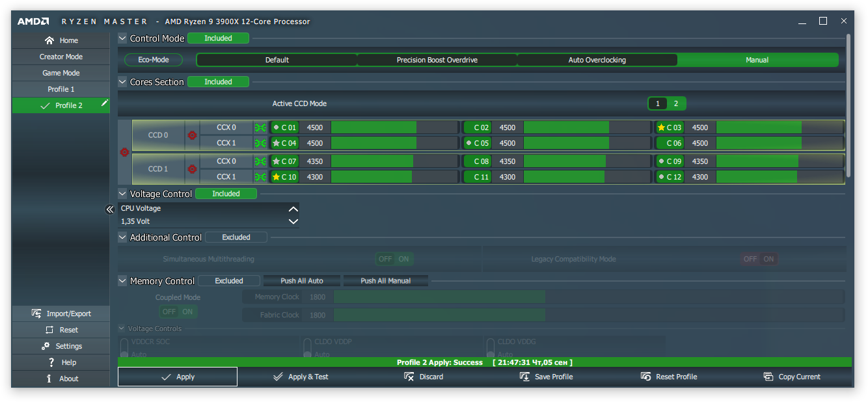
Task: Click the pencil edit icon on Profile 2
Action: [x=104, y=103]
